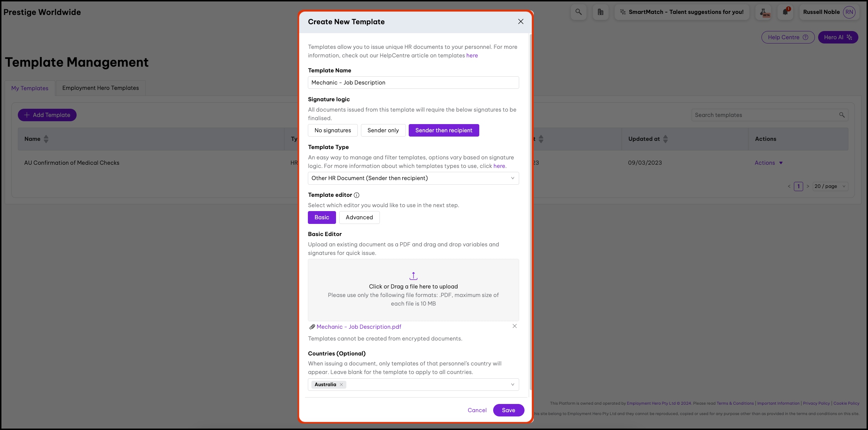
Task: Switch to the Advanced editor
Action: click(359, 217)
